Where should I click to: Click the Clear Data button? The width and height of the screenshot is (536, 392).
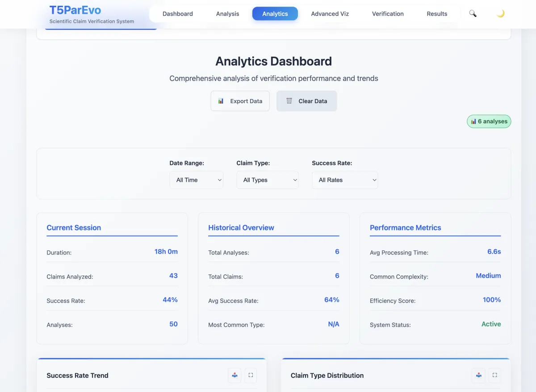click(x=307, y=101)
